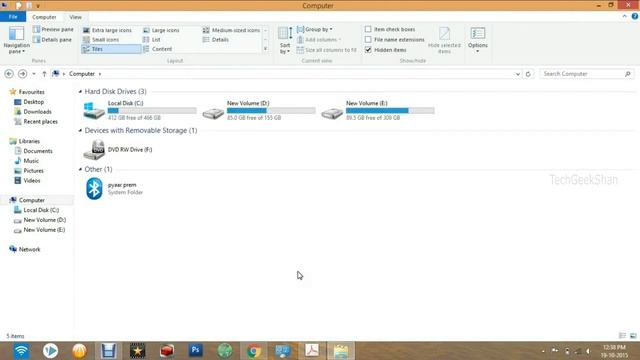Click Hide selected items button
Image resolution: width=640 pixels, height=360 pixels.
(444, 40)
